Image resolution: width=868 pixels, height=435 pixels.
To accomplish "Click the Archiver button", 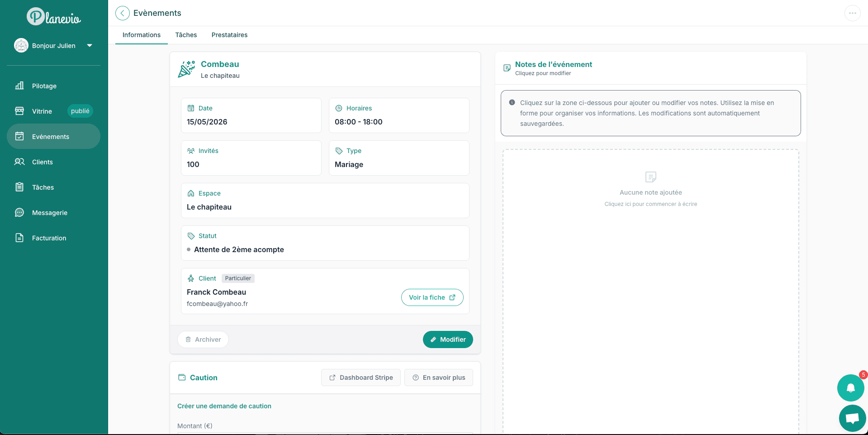I will (203, 339).
